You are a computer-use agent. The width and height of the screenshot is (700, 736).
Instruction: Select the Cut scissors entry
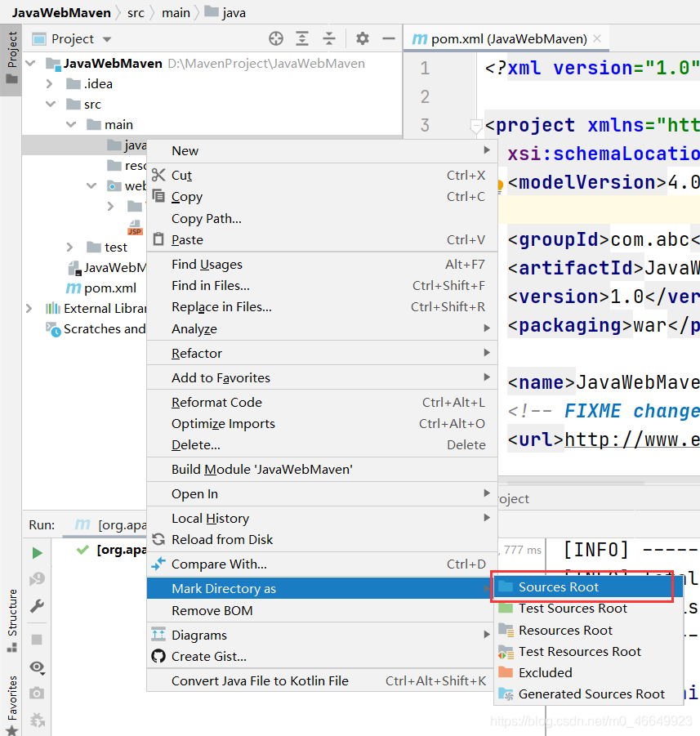coord(322,176)
